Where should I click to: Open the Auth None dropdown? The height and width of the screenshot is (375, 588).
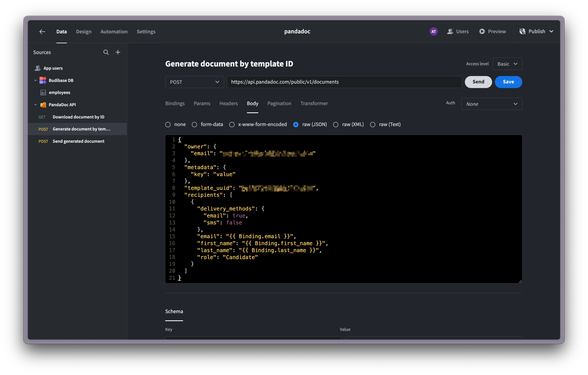click(x=491, y=104)
